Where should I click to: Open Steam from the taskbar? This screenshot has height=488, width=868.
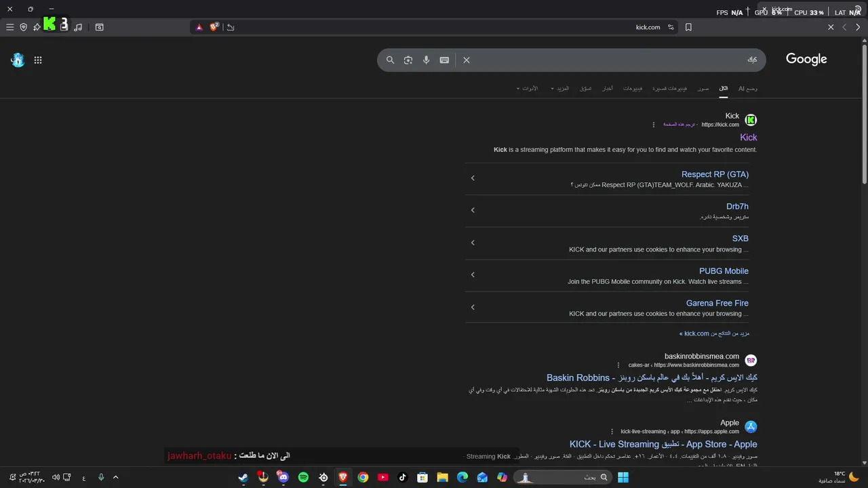click(243, 477)
